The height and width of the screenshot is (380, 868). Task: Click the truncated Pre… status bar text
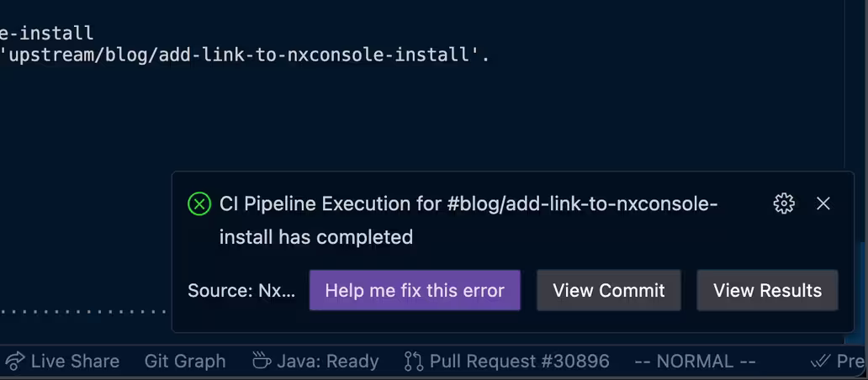pos(851,362)
